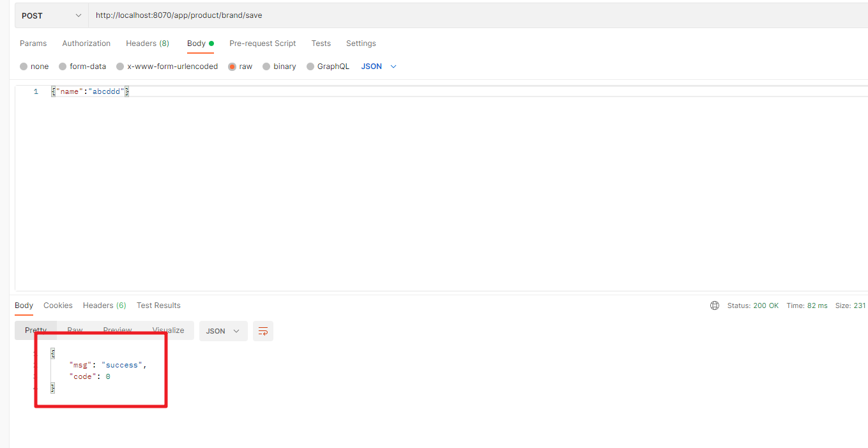Select the raw body type
868x448 pixels.
tap(241, 66)
